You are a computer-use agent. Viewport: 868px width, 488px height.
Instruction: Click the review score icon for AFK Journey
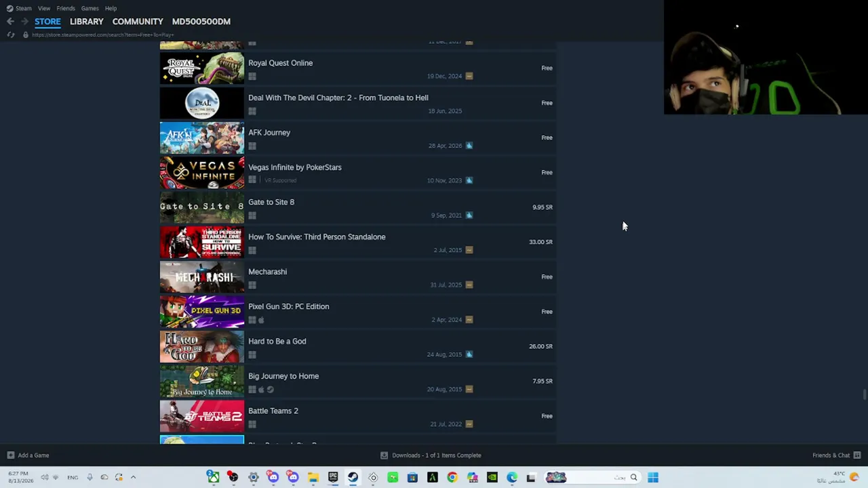(469, 146)
